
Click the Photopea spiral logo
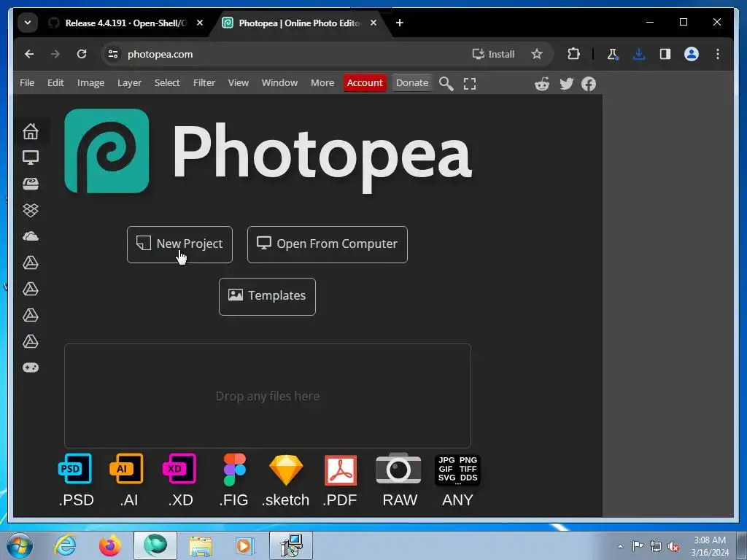tap(107, 151)
